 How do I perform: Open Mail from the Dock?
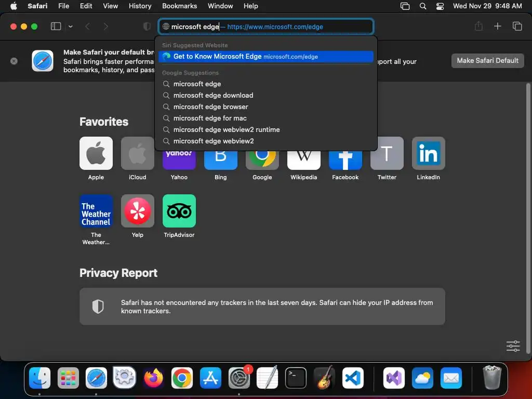(451, 378)
